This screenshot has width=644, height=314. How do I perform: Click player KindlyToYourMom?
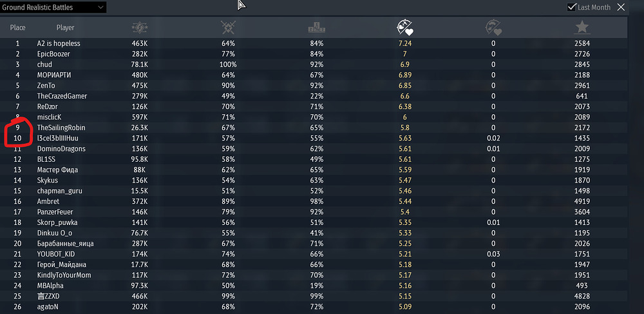tap(64, 275)
